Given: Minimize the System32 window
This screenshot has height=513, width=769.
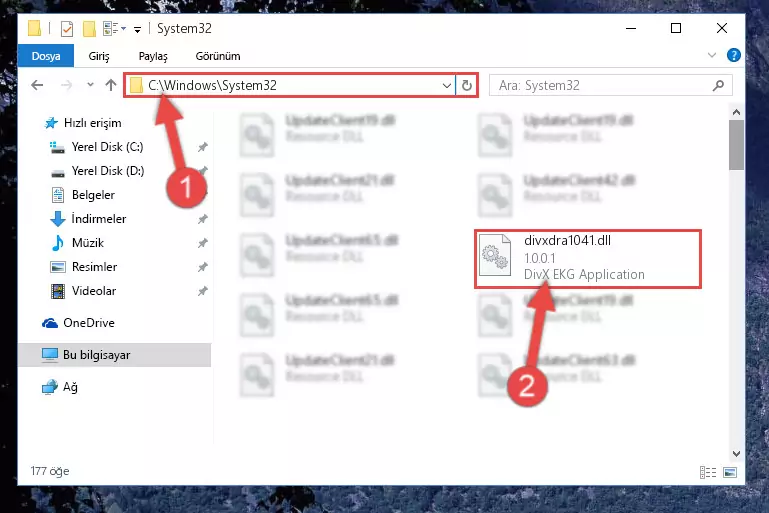Looking at the screenshot, I should [x=631, y=28].
